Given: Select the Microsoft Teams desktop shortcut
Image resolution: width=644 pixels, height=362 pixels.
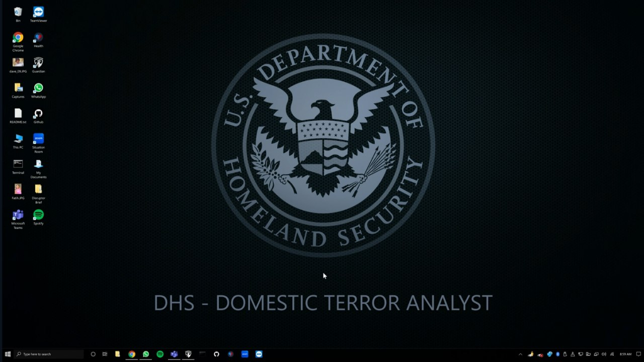Looking at the screenshot, I should point(18,219).
